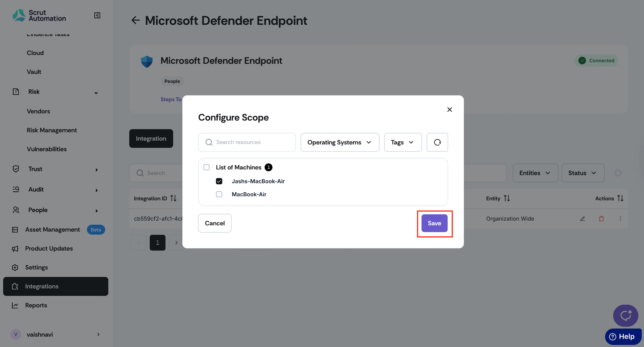Screen dimensions: 644x347
Task: Open the Operating Systems dropdown
Action: [340, 142]
